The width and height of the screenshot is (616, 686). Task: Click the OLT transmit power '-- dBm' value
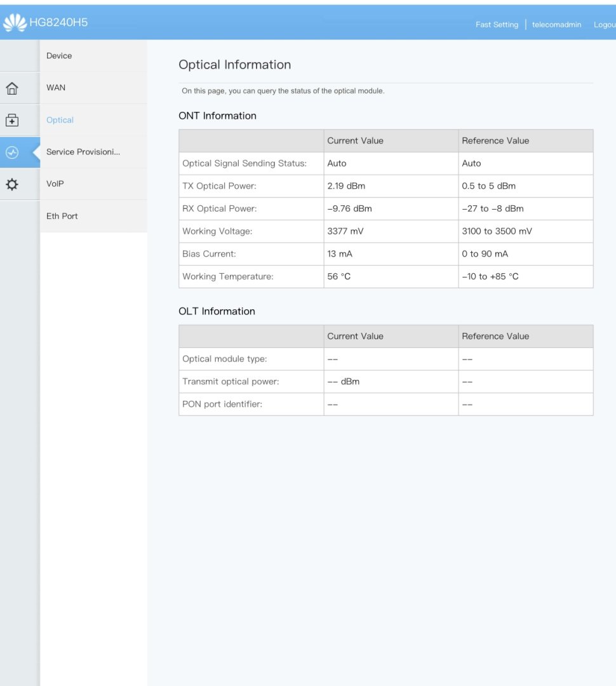(x=344, y=382)
